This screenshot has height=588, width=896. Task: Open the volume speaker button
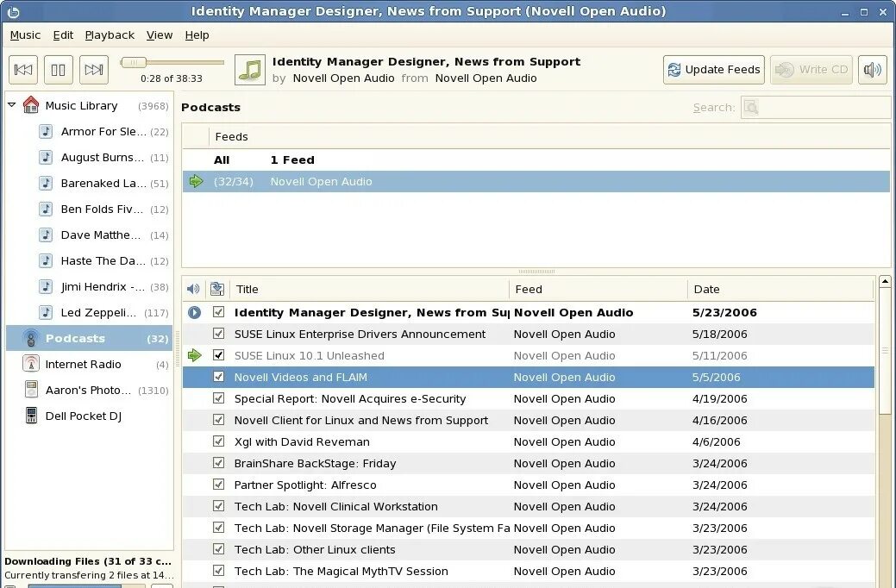tap(872, 70)
